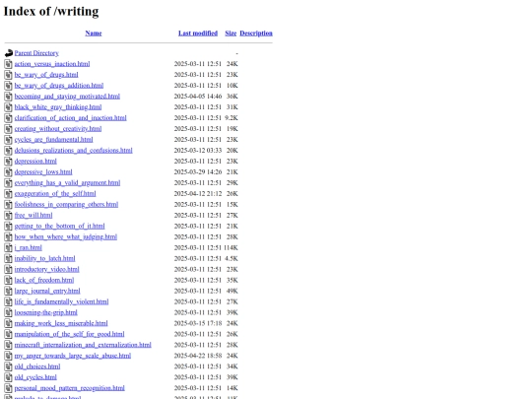This screenshot has width=532, height=399.
Task: Click file icon beside i_ran.html
Action: click(9, 247)
